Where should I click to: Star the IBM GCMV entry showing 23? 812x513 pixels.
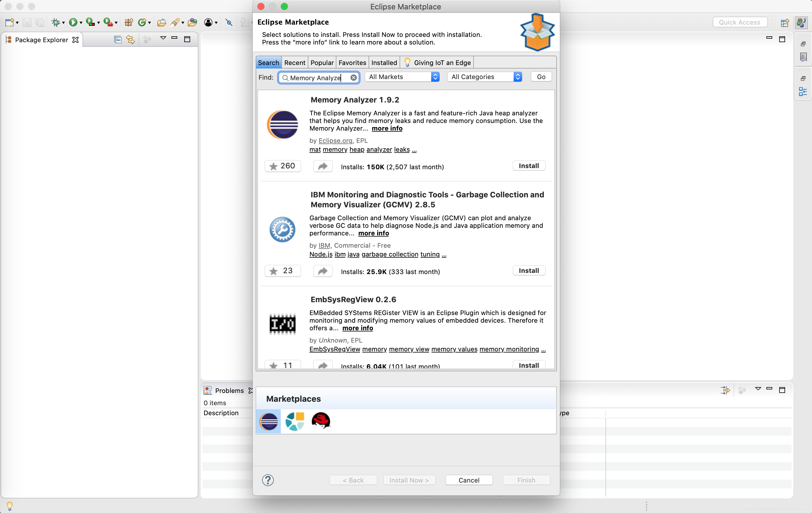pyautogui.click(x=283, y=271)
